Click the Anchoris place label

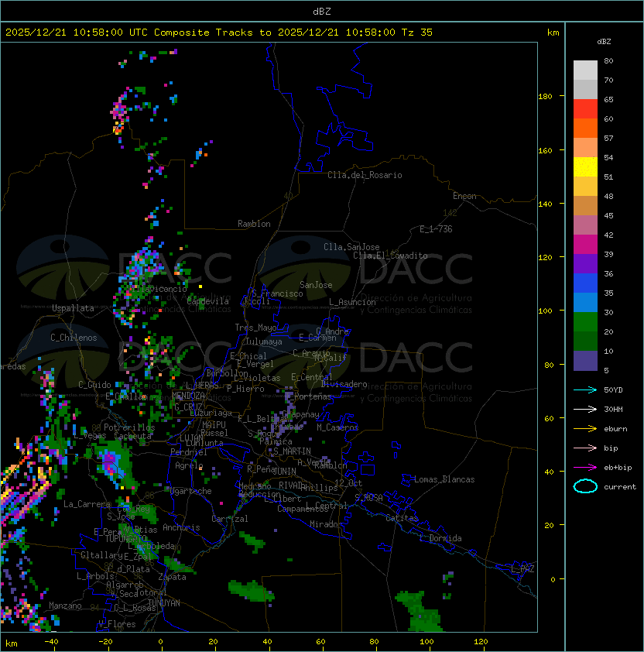point(181,527)
